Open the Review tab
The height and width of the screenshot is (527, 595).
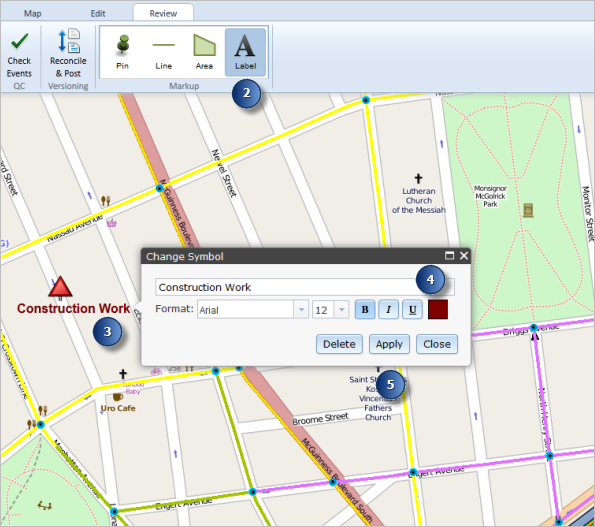pyautogui.click(x=163, y=14)
